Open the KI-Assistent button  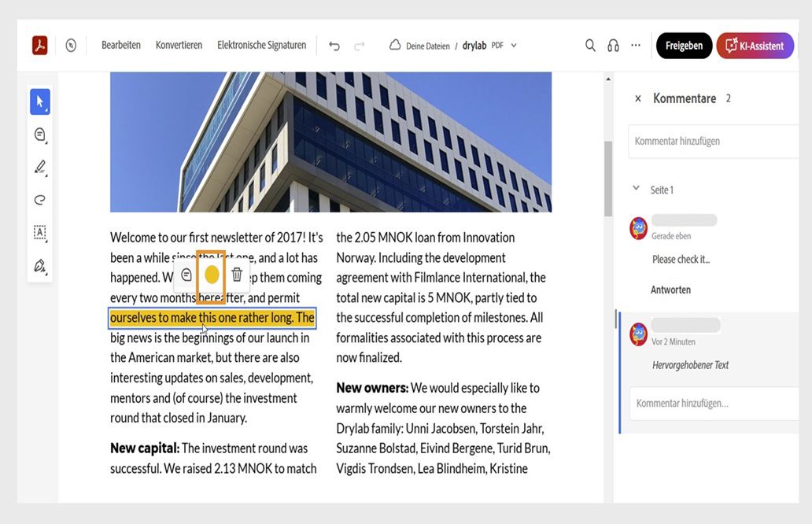[x=755, y=46]
